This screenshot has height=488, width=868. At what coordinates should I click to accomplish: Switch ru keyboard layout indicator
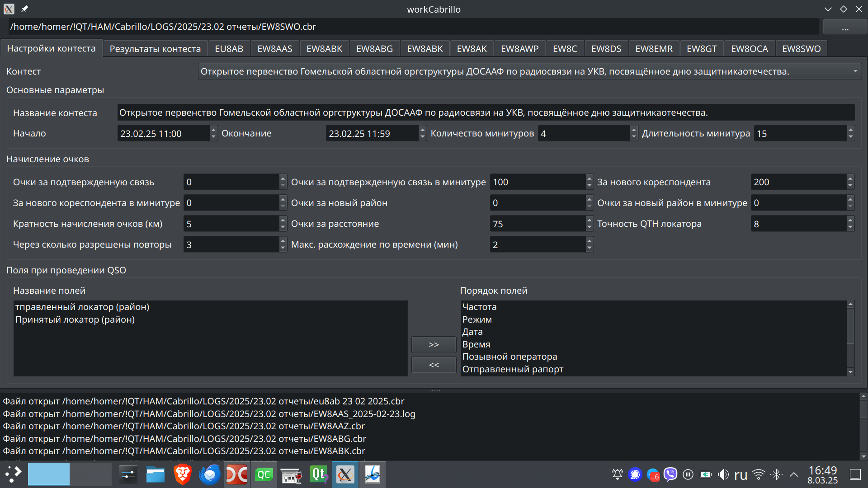[x=741, y=474]
